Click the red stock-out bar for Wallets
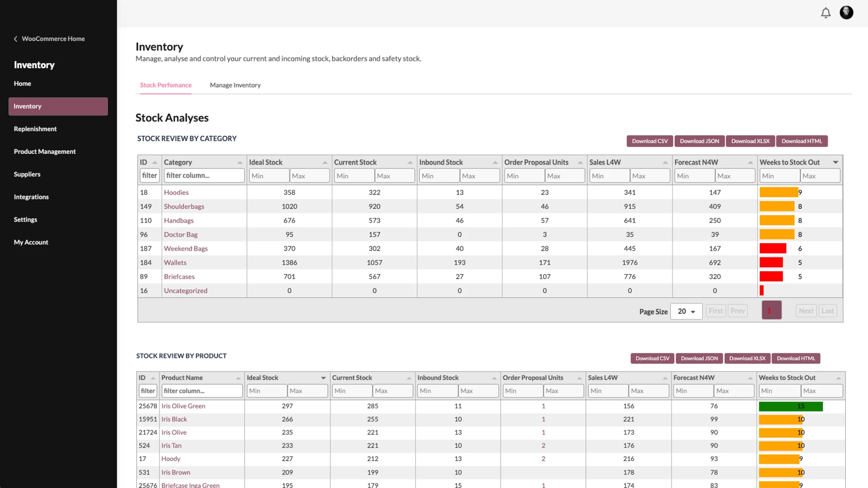The width and height of the screenshot is (868, 488). (x=771, y=263)
